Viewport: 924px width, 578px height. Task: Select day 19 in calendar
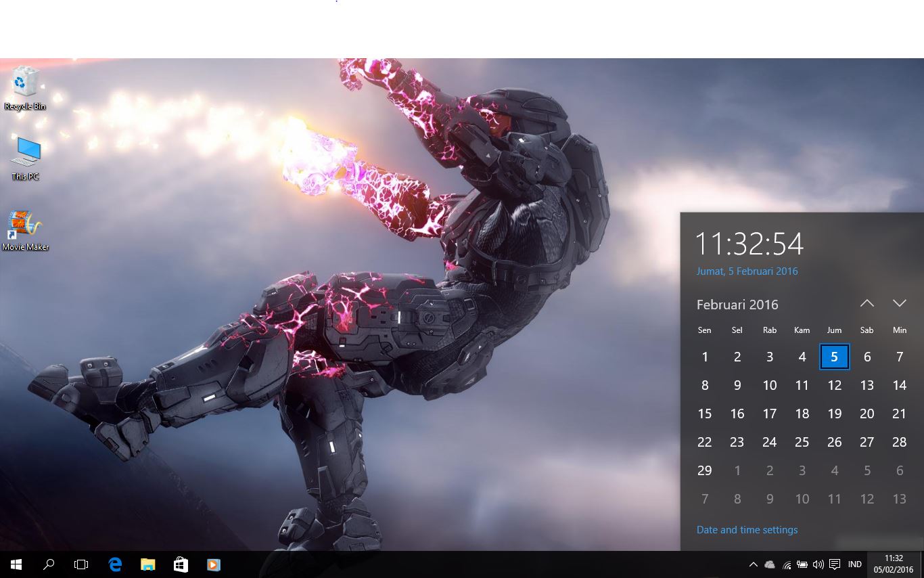(834, 414)
